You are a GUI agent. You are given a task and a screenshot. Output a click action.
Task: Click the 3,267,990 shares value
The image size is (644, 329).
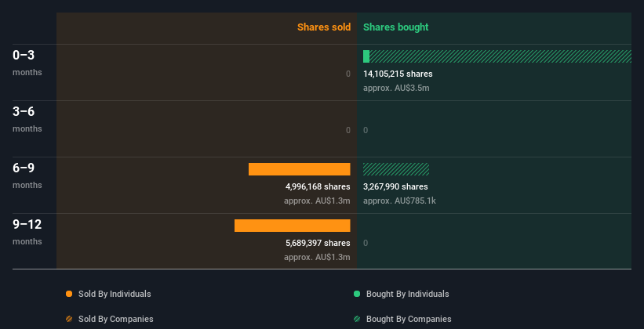[395, 186]
